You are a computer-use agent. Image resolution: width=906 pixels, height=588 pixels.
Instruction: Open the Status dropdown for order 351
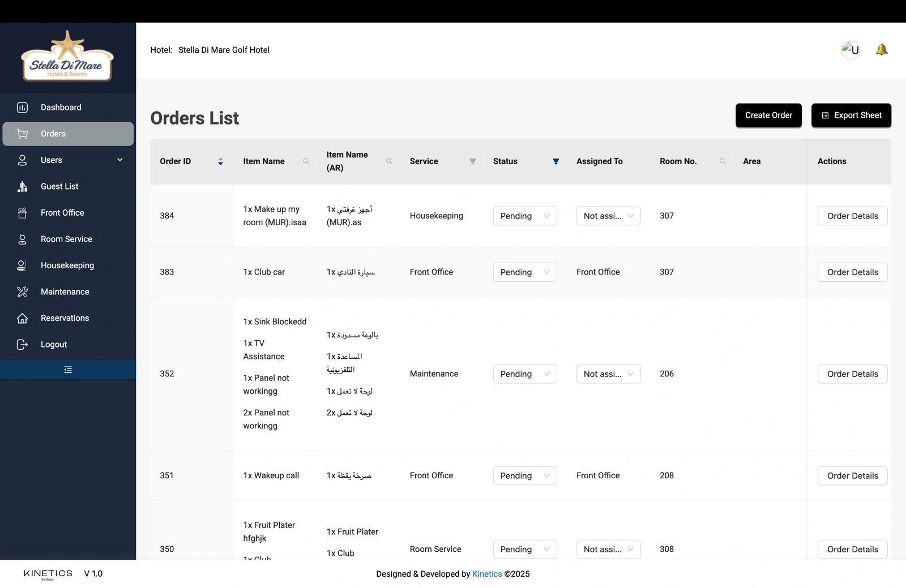[x=524, y=476]
